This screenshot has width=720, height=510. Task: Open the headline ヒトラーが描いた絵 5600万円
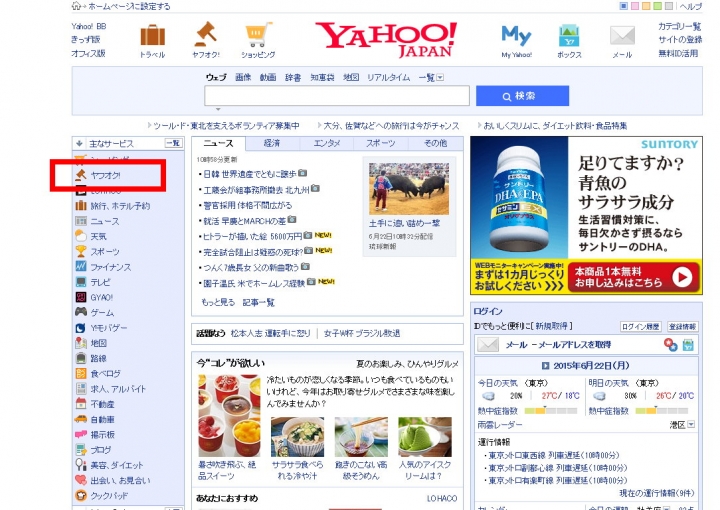click(x=253, y=236)
